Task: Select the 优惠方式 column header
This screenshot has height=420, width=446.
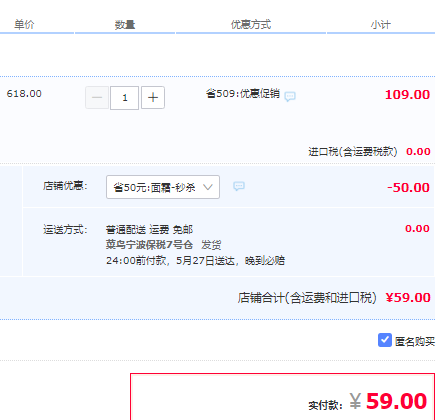Action: (251, 24)
